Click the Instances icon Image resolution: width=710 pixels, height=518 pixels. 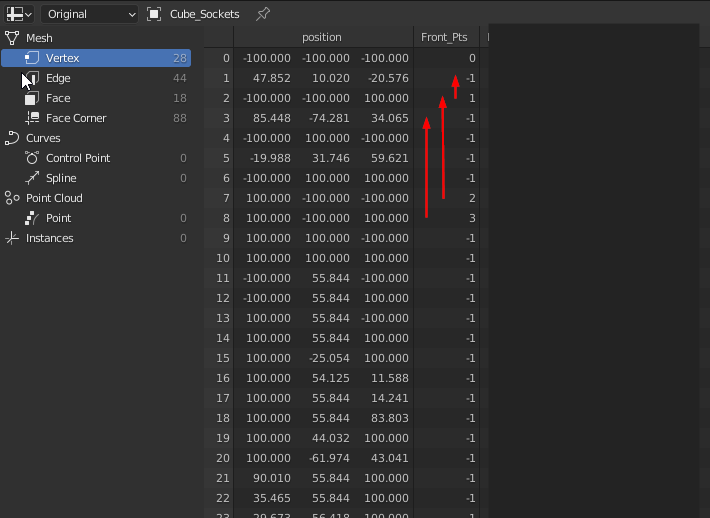coord(12,238)
